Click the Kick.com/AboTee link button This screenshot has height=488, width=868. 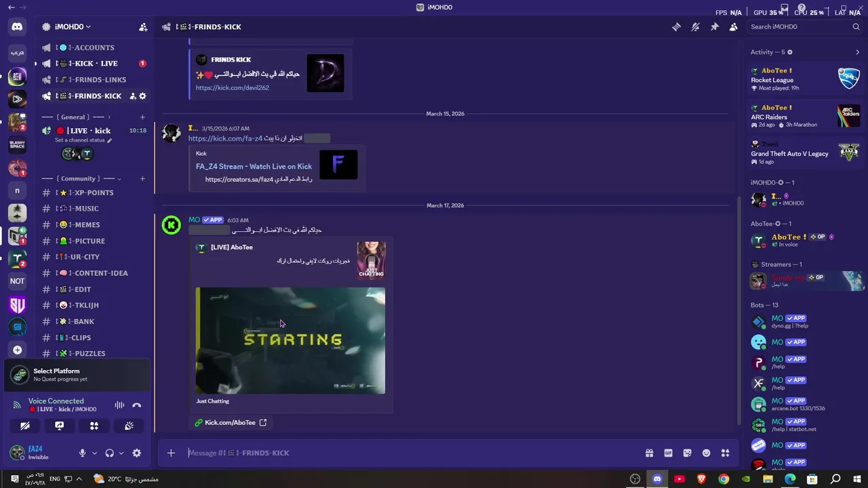[231, 422]
